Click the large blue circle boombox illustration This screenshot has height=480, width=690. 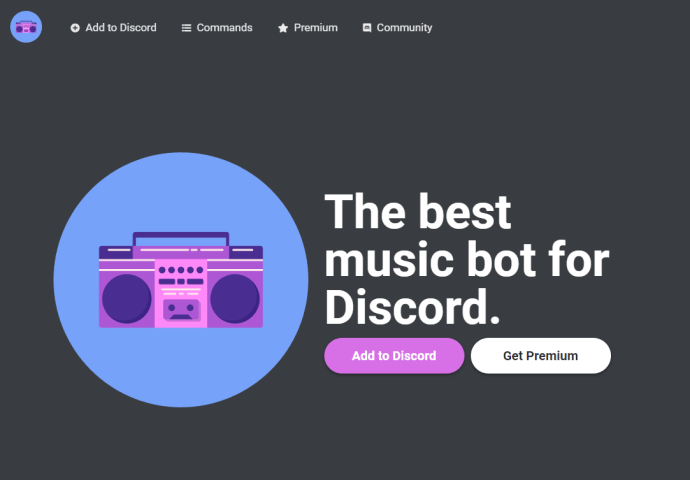181,280
